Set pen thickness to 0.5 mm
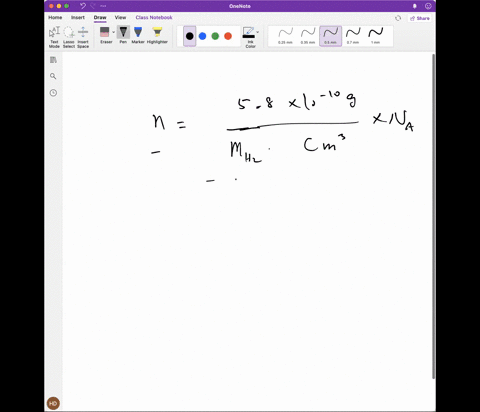The width and height of the screenshot is (480, 412). click(330, 36)
